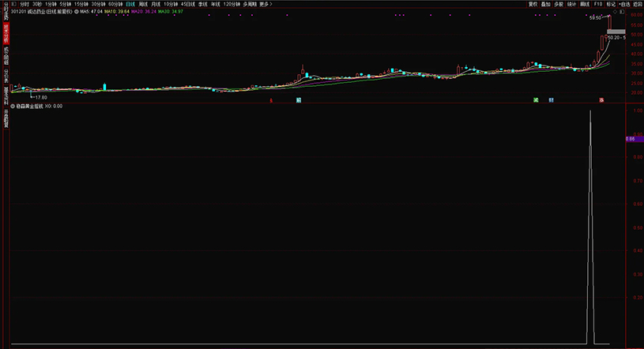The image size is (644, 349).
Task: Expand the 叠加 overlay menu
Action: click(x=545, y=4)
